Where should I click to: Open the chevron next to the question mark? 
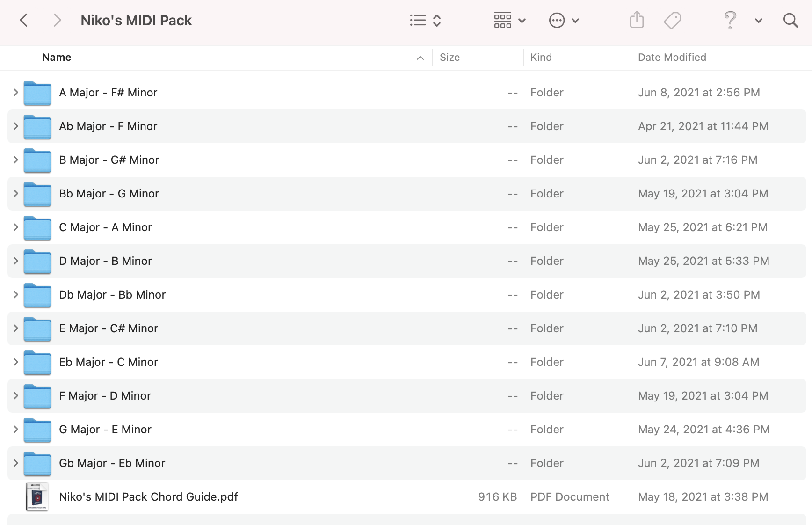[759, 21]
